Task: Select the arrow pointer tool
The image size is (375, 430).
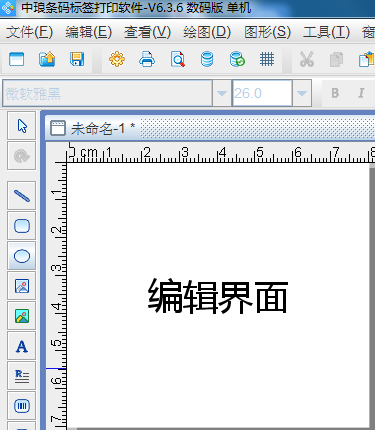Action: point(22,126)
